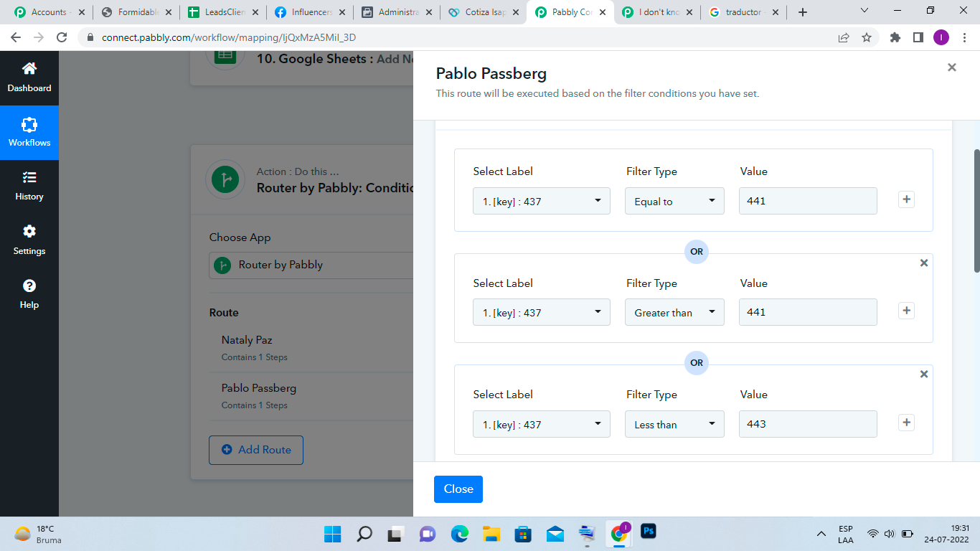The height and width of the screenshot is (551, 980).
Task: Open the volume control in system tray
Action: (890, 534)
